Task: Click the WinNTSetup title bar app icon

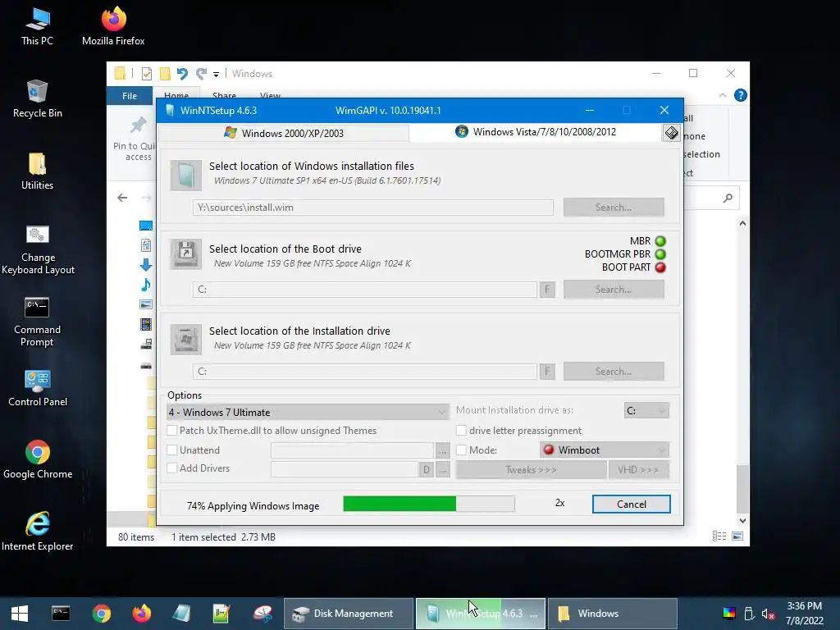Action: (x=170, y=111)
